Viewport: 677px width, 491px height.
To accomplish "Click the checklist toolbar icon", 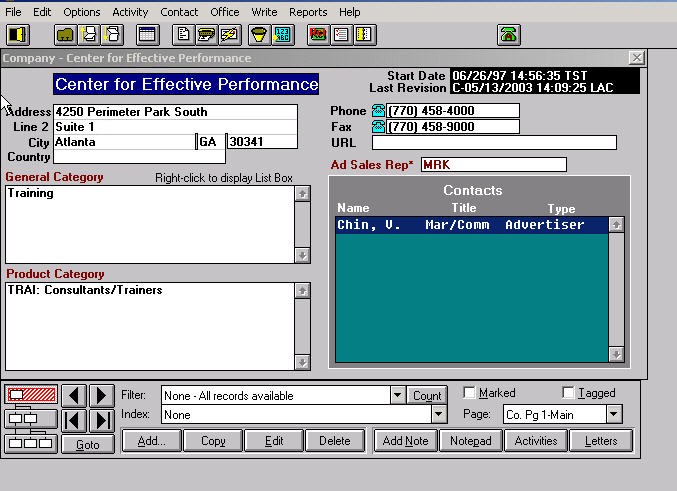I will 342,35.
